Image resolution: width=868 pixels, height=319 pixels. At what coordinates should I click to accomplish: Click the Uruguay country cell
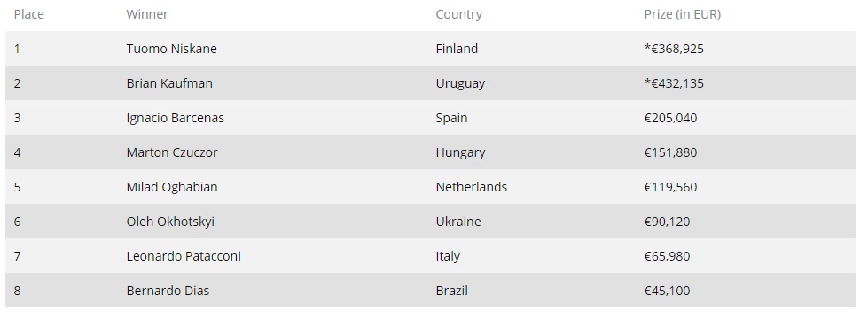[x=460, y=83]
